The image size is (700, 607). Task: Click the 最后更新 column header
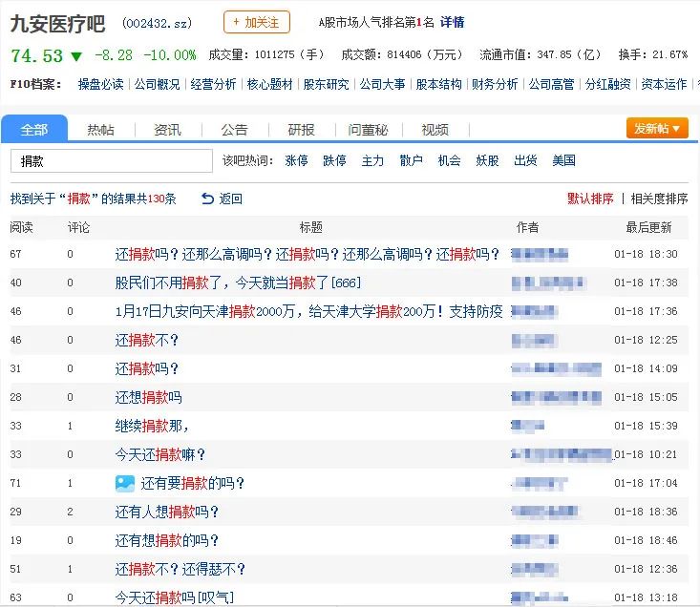tap(648, 227)
